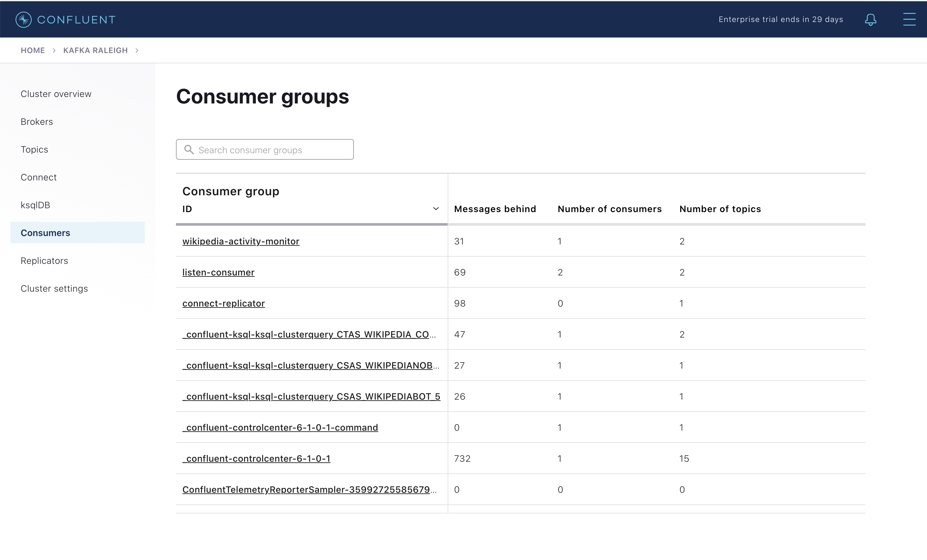Go to HOME breadcrumb

[x=33, y=50]
